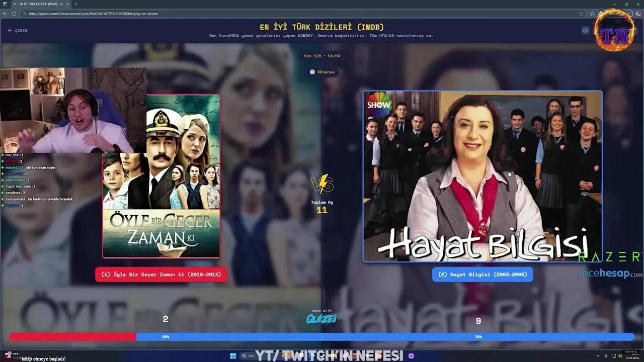Select red button (1) Öyle Bir Geçer Zaman ki
Viewport: 644px width, 362px height.
pyautogui.click(x=161, y=275)
